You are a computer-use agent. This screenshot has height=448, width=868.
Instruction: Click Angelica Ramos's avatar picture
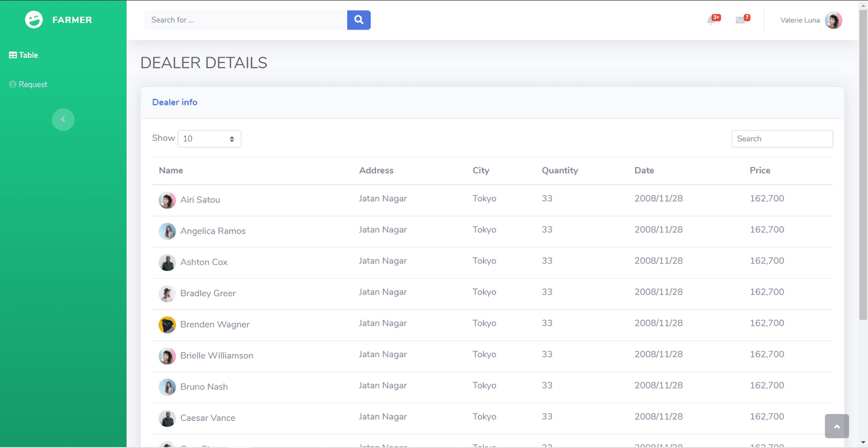167,231
